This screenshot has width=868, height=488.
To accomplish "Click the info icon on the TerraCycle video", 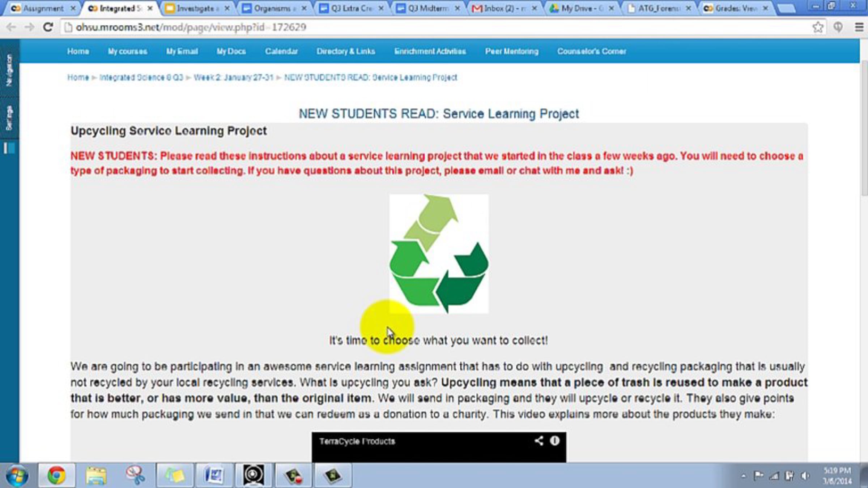I will coord(555,441).
